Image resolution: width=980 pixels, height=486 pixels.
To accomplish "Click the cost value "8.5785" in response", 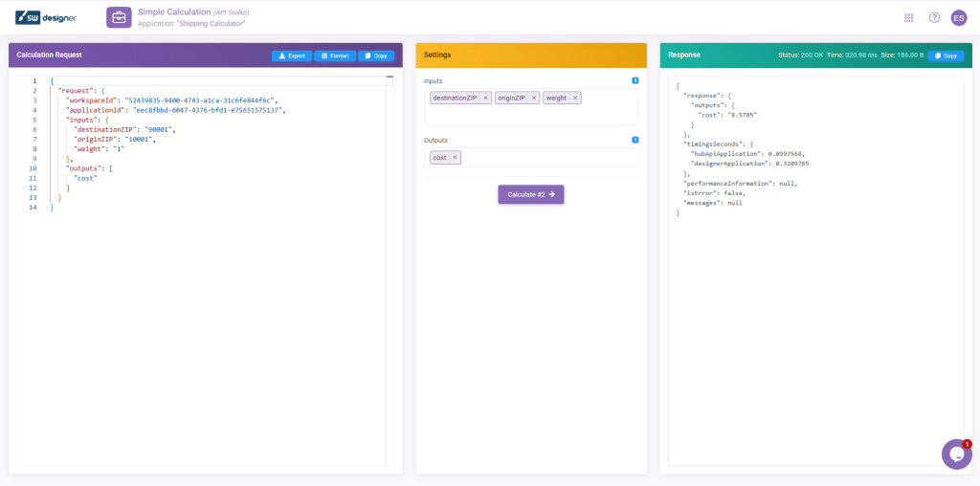I will [744, 114].
